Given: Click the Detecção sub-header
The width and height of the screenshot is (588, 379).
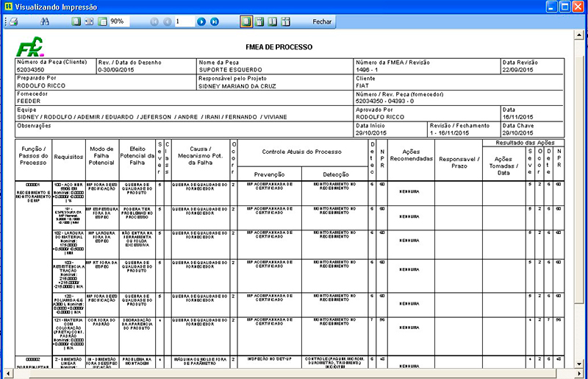Looking at the screenshot, I should point(336,174).
